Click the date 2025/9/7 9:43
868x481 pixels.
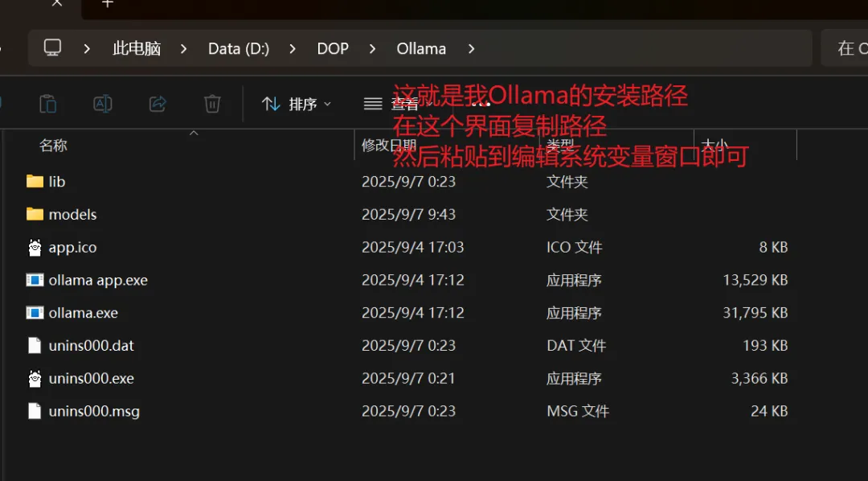pos(408,214)
